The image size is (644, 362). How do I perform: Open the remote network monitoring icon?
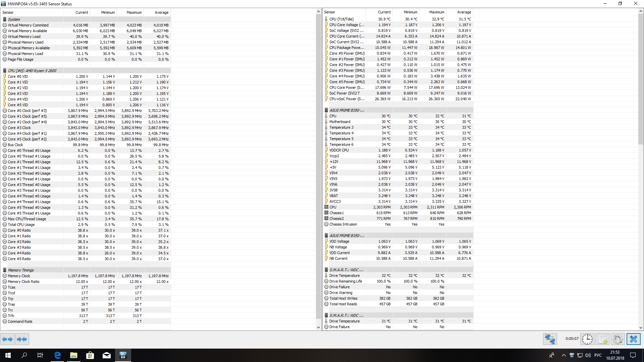(x=550, y=339)
